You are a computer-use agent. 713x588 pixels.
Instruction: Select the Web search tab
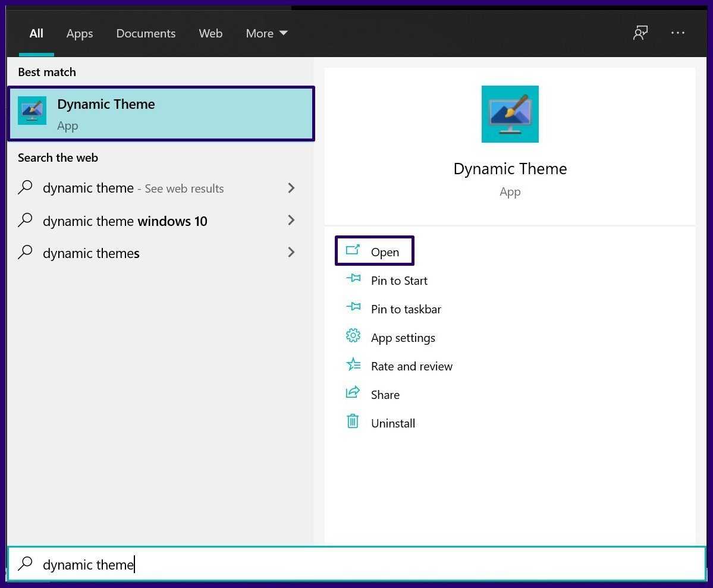pos(211,33)
